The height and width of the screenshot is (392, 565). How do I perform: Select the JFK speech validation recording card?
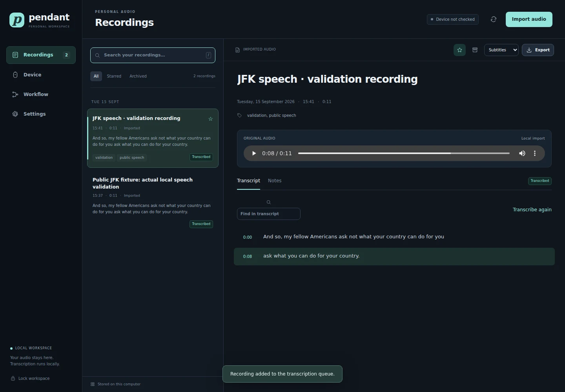click(x=153, y=138)
